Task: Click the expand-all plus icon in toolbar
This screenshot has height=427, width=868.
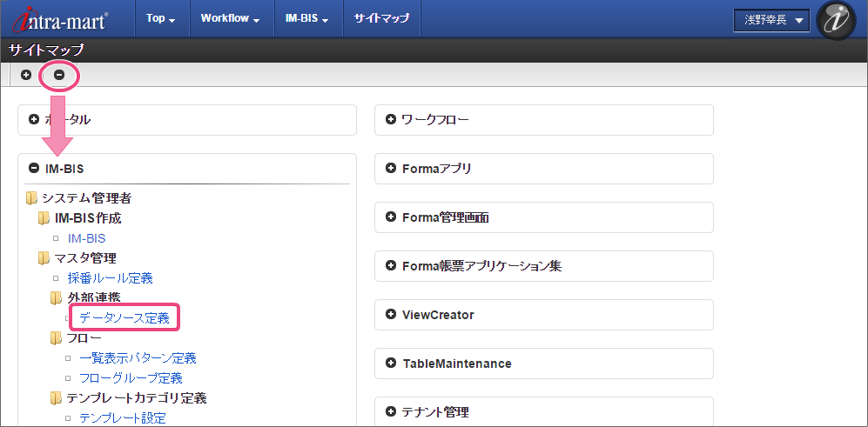Action: [26, 75]
